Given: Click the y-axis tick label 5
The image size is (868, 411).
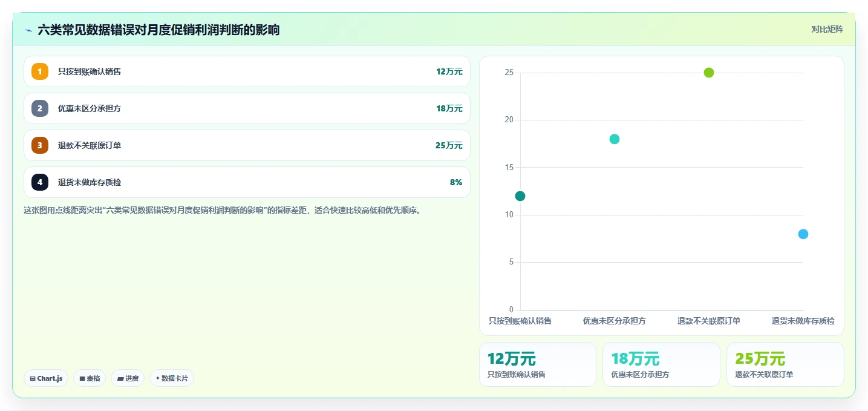Looking at the screenshot, I should (511, 262).
